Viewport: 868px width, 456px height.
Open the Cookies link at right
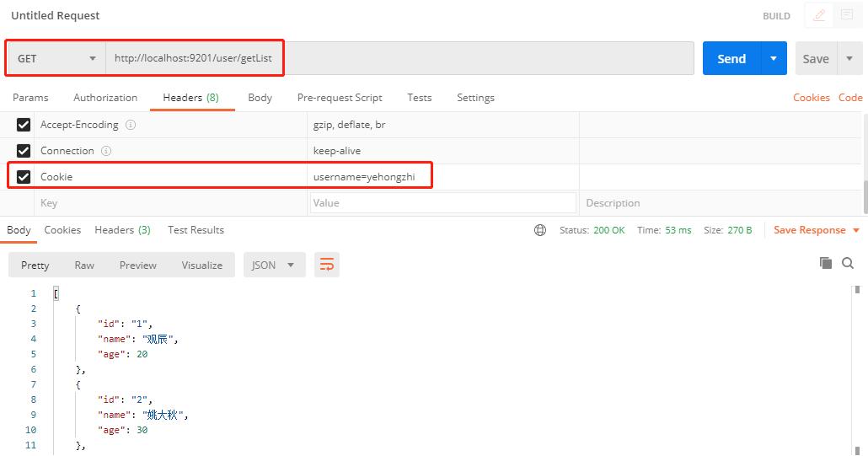point(811,98)
